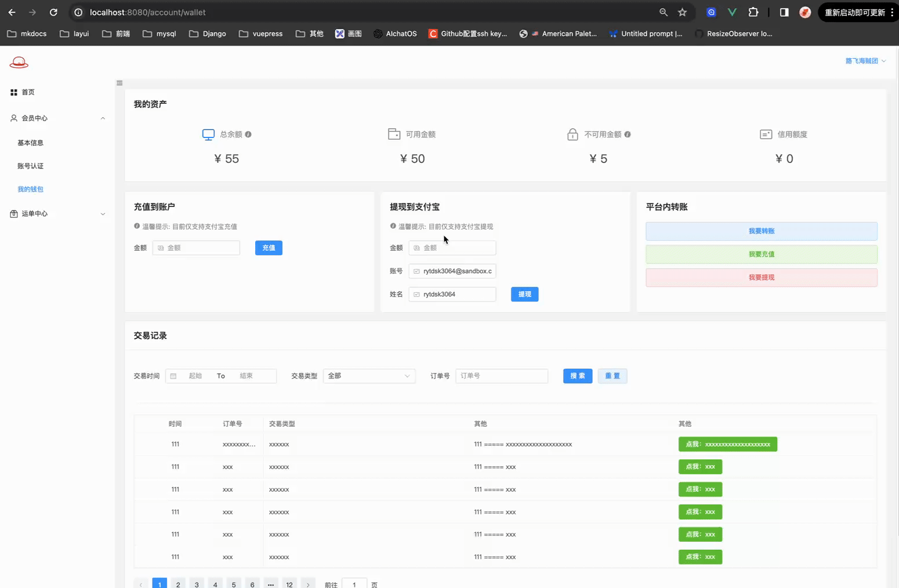899x588 pixels.
Task: Focus the 订单号 input field
Action: pyautogui.click(x=502, y=376)
